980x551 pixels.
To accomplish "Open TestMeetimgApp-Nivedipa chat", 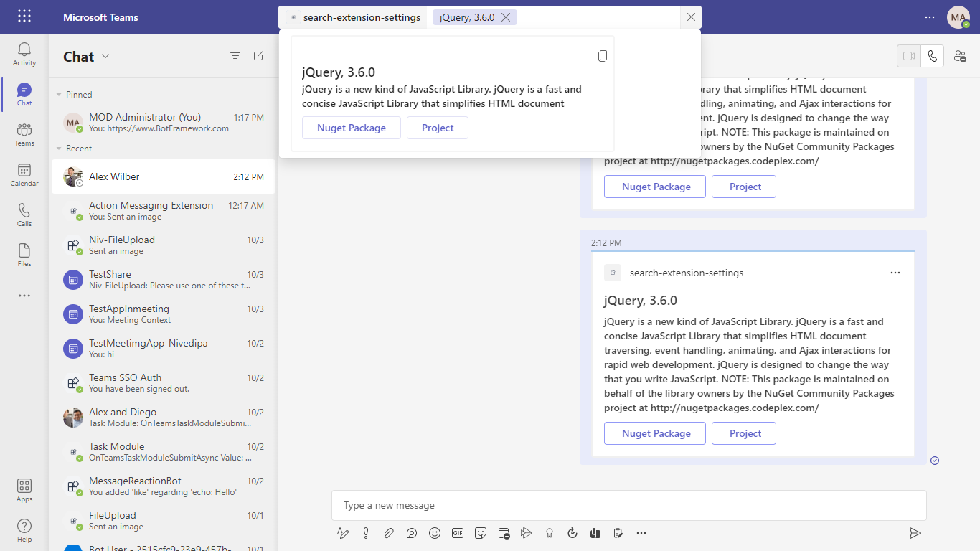I will (x=164, y=349).
